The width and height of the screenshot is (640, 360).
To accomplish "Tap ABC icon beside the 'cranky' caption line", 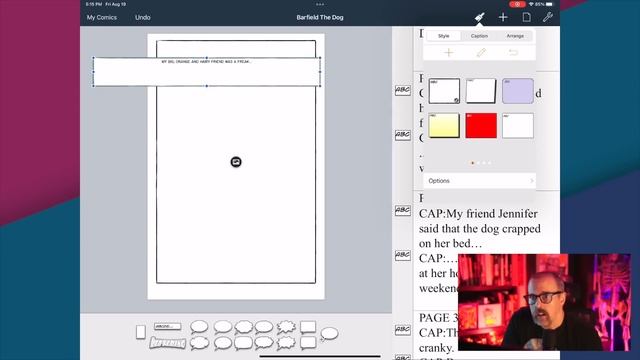I will click(x=402, y=329).
